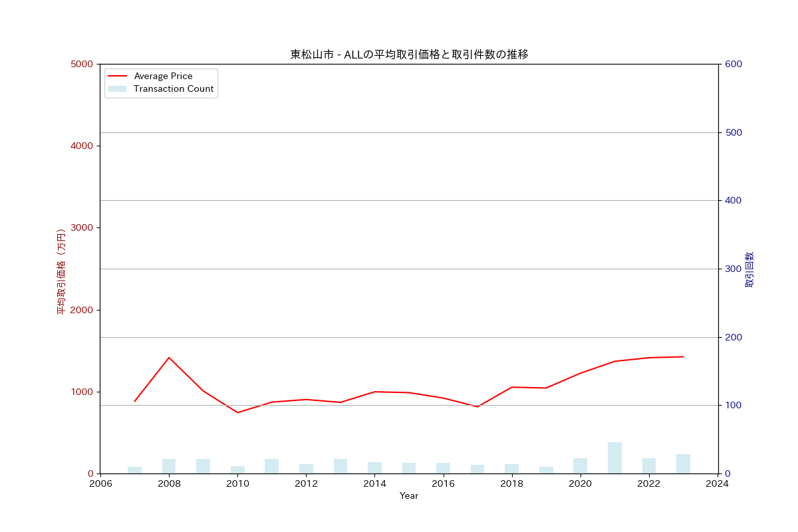Screen dimensions: 798x532
Task: Click the 2010 low point on red line
Action: coord(237,412)
